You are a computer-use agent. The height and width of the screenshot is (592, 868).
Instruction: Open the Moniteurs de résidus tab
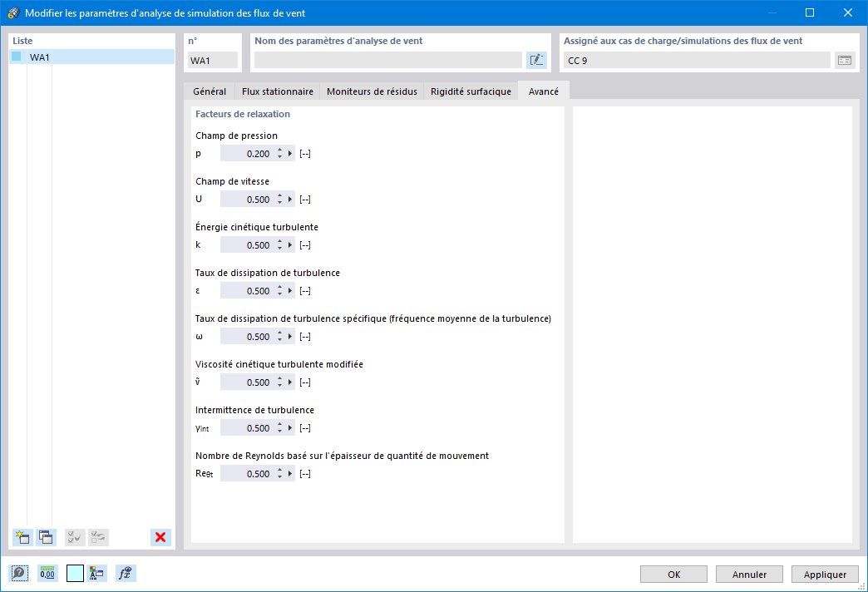click(x=372, y=91)
